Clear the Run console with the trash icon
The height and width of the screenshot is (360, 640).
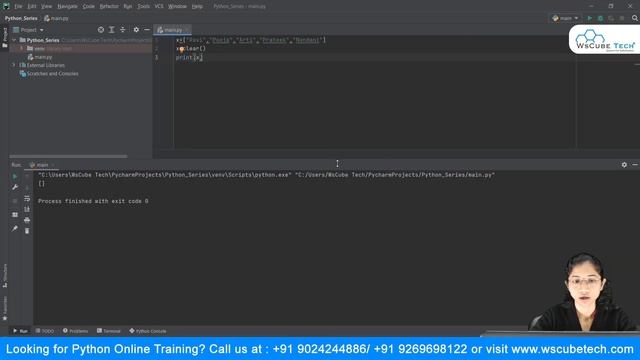[x=27, y=231]
